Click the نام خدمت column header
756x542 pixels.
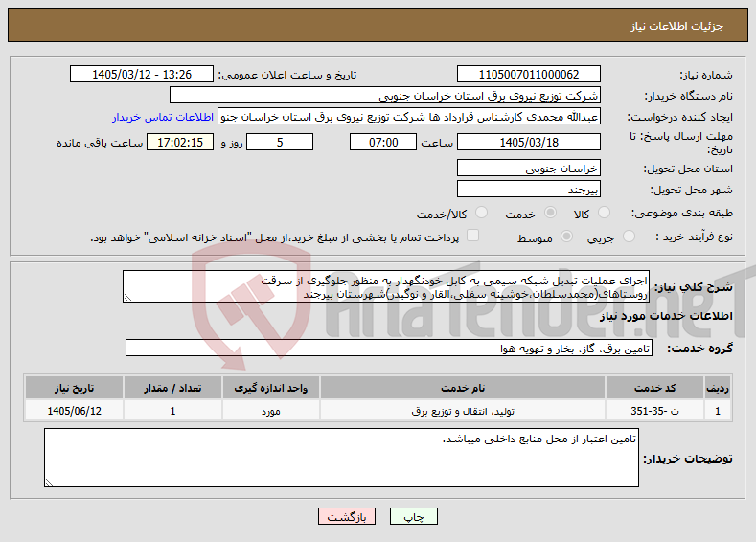(463, 388)
